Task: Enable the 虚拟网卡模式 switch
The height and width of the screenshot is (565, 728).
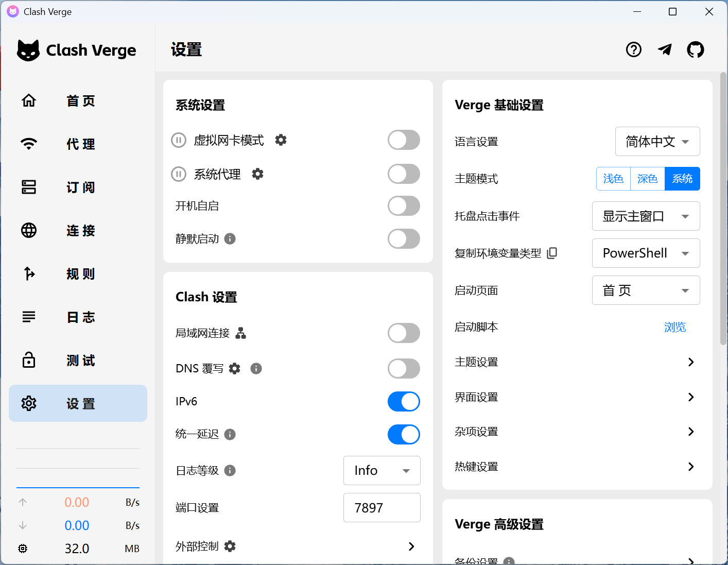Action: [404, 140]
